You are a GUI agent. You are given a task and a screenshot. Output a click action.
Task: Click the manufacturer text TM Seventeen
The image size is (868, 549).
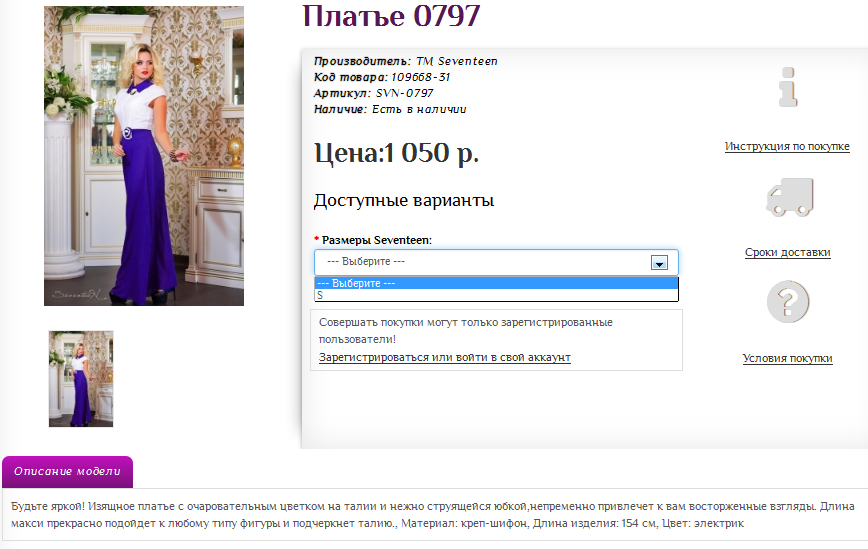click(457, 61)
